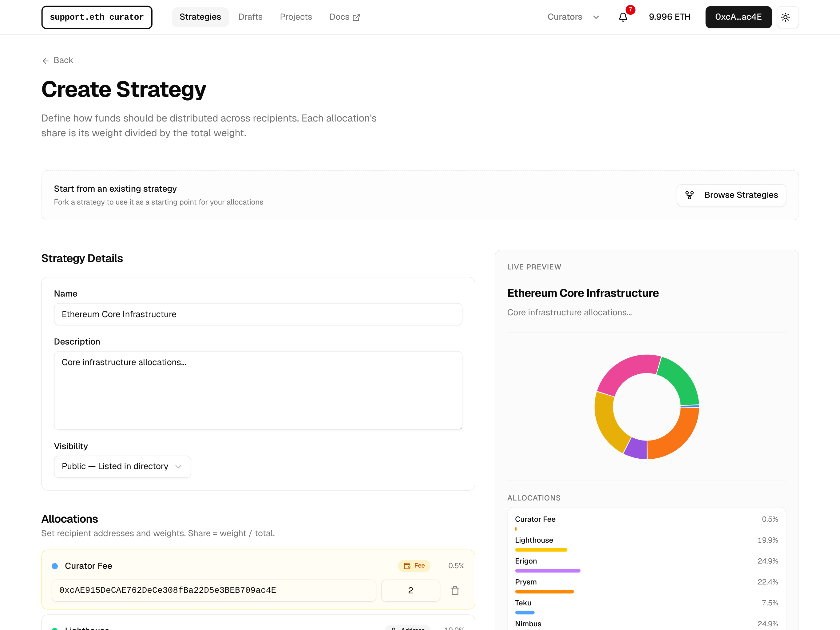This screenshot has width=840, height=630.
Task: Open the 0xcA...ac4E wallet button
Action: click(x=738, y=17)
